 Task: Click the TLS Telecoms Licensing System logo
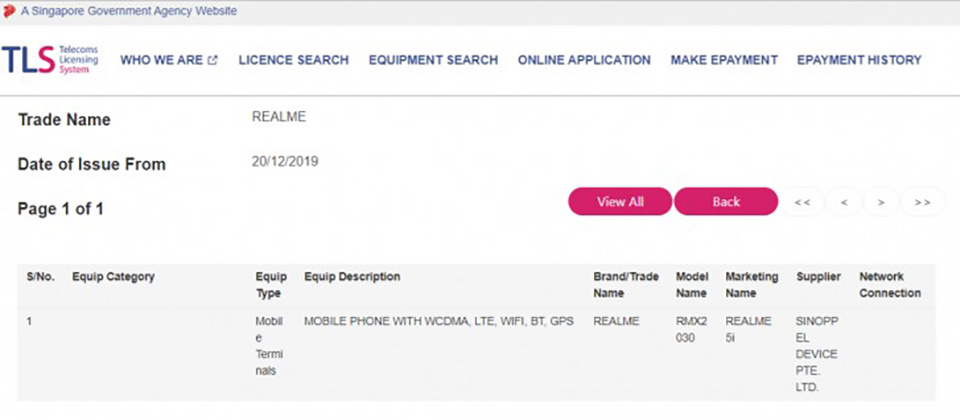pyautogui.click(x=50, y=59)
